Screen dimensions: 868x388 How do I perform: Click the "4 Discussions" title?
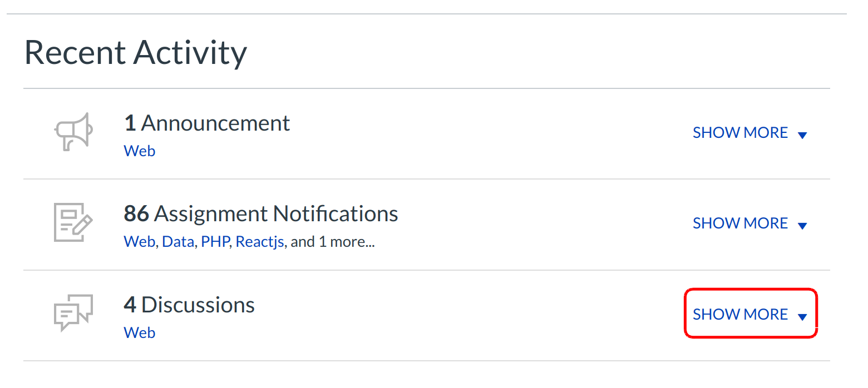click(189, 305)
